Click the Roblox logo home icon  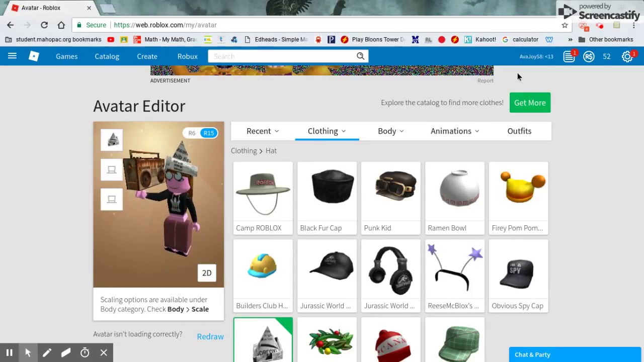point(34,56)
